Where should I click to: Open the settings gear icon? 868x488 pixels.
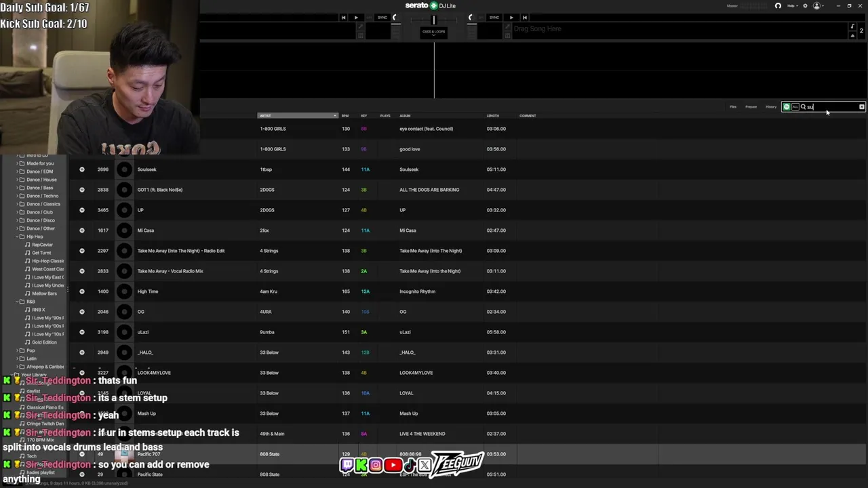[805, 5]
